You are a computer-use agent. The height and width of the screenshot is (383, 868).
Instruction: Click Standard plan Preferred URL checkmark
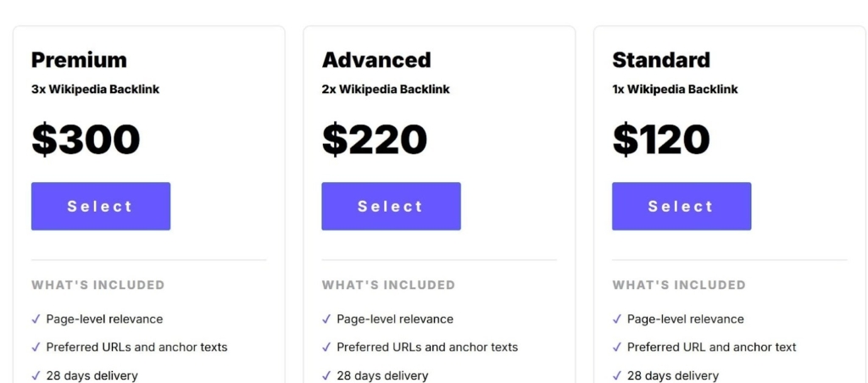tap(617, 347)
